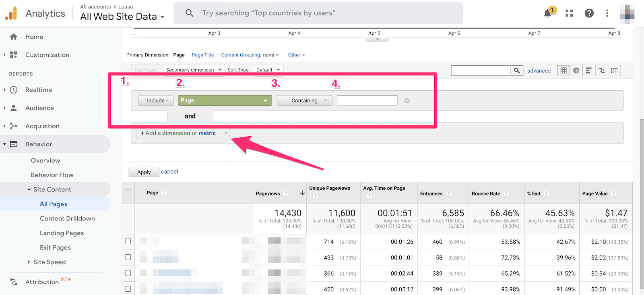Click the chart timeline expand handle
Viewport: 644px width, 295px height.
[378, 39]
